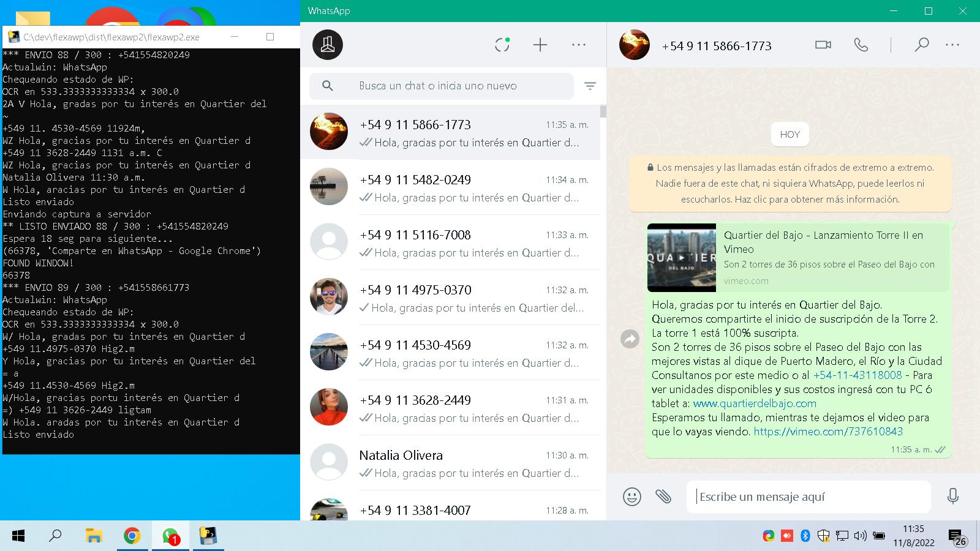Open the vimeo.com/737610843 link
980x551 pixels.
tap(828, 432)
